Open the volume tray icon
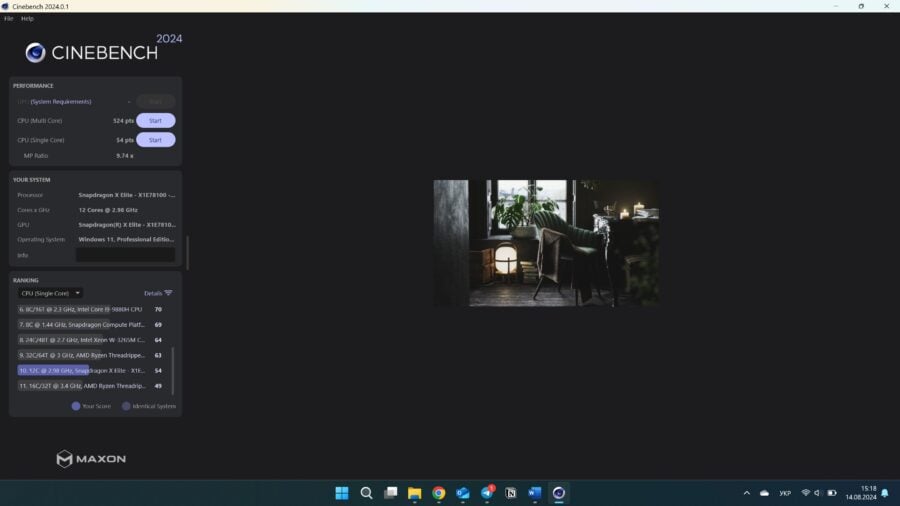The width and height of the screenshot is (900, 506). coord(817,493)
